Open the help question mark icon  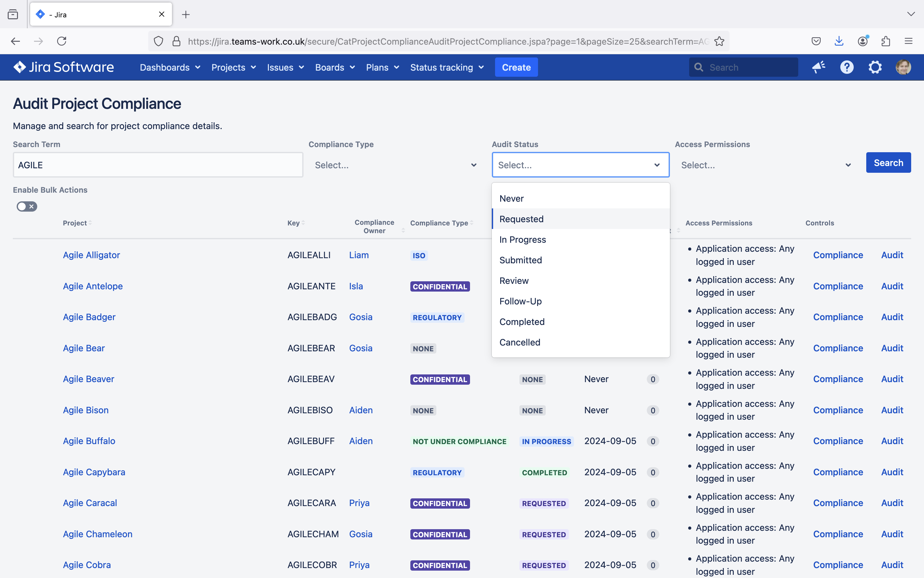[846, 67]
